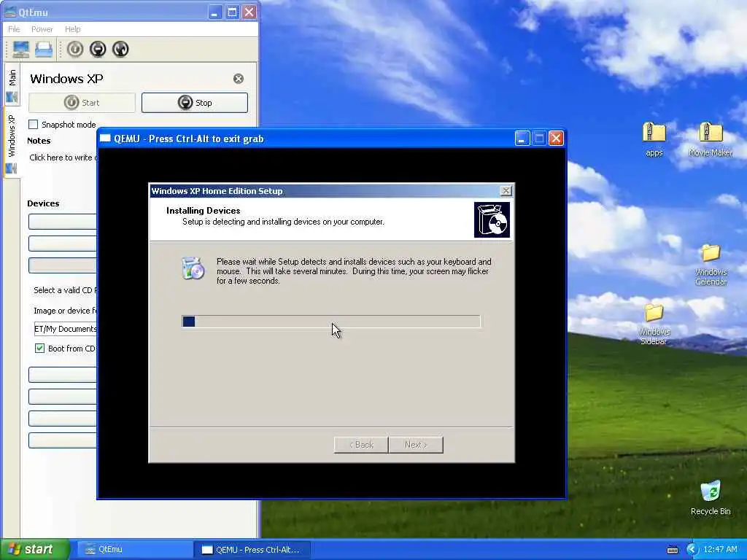Click the stop icon in QtEmu toolbar
747x560 pixels.
coord(98,49)
